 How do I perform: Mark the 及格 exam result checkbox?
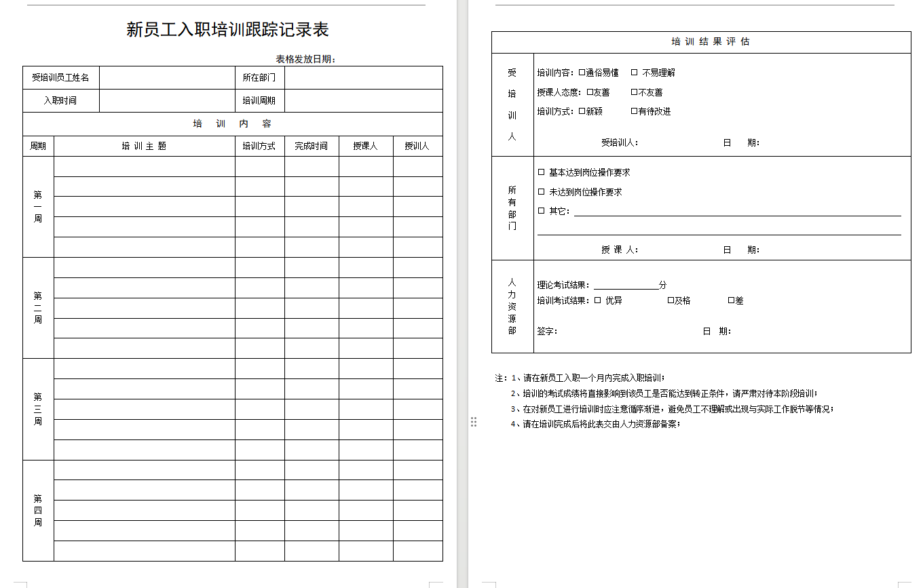point(671,300)
